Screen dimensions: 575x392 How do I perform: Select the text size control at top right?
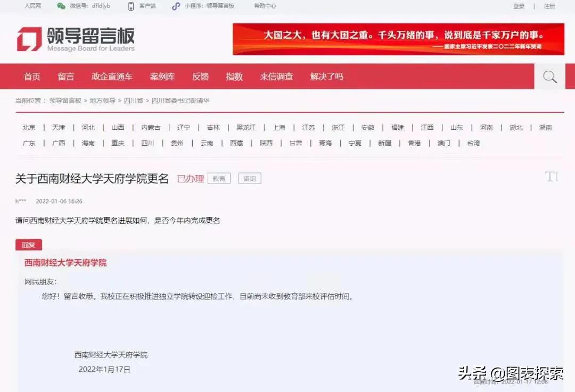click(x=552, y=177)
